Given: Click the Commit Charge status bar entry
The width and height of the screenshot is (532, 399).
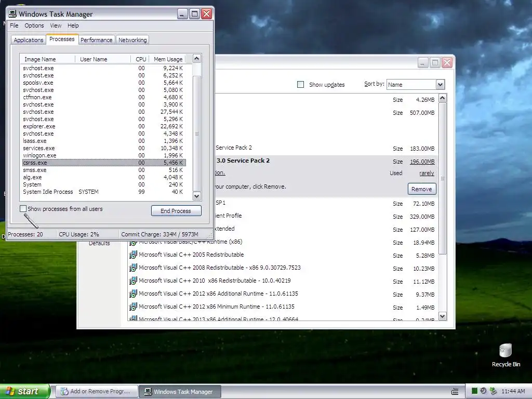Looking at the screenshot, I should pyautogui.click(x=159, y=234).
